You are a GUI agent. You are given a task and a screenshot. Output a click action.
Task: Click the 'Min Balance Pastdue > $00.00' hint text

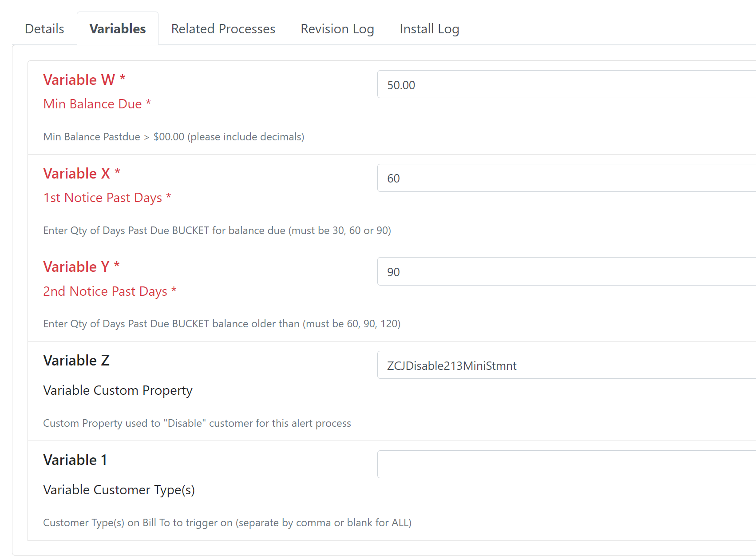174,137
